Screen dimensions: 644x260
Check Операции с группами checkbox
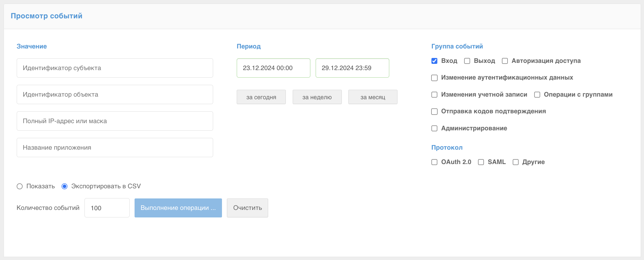(x=537, y=95)
